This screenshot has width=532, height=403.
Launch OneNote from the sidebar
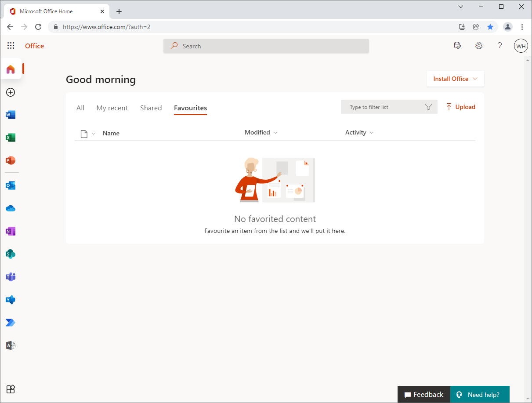pos(11,231)
